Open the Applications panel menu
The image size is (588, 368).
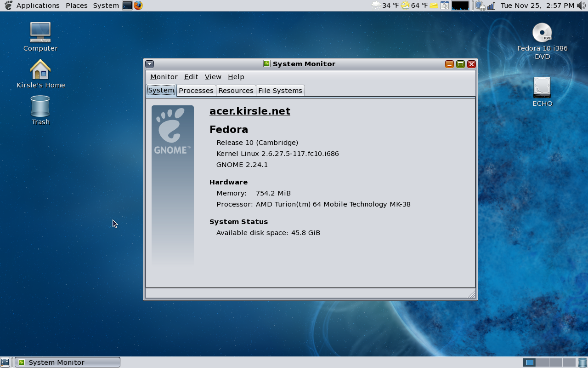click(x=38, y=6)
